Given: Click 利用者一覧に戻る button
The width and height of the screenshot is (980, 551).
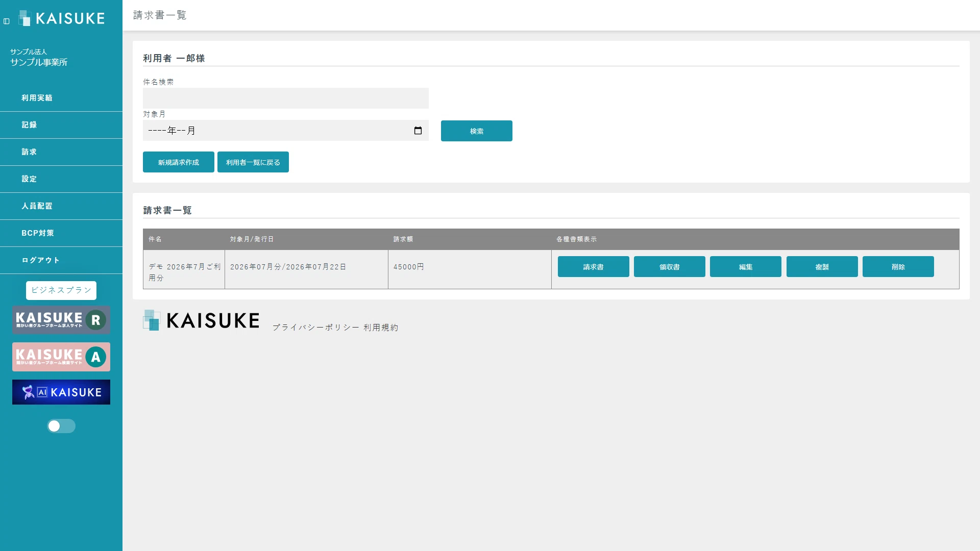Looking at the screenshot, I should click(253, 162).
